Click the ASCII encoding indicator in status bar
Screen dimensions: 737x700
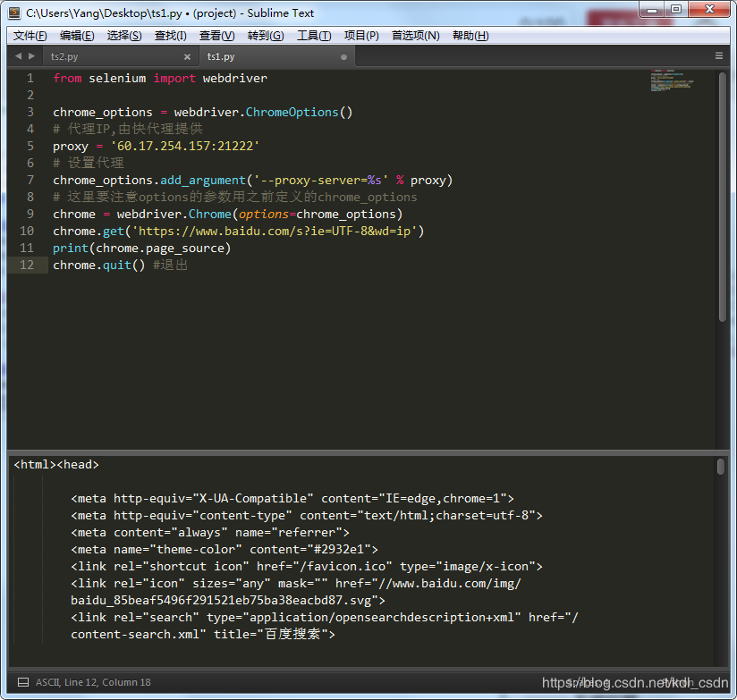(47, 681)
